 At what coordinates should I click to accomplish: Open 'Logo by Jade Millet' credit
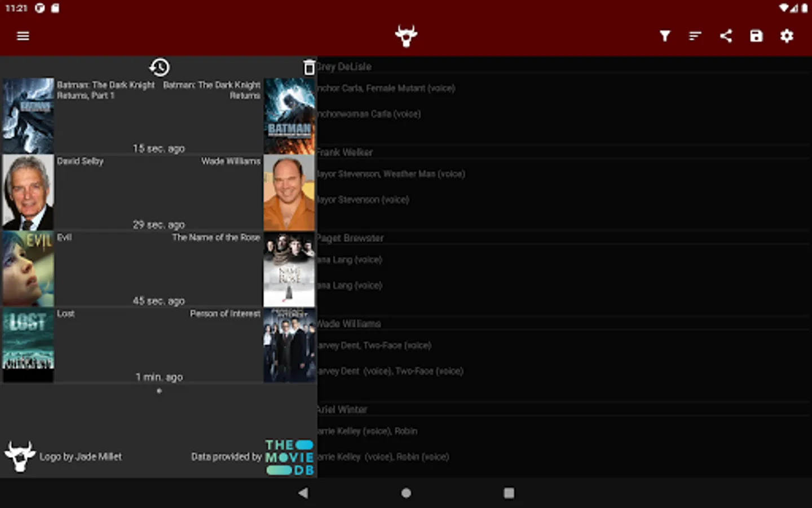click(x=81, y=457)
